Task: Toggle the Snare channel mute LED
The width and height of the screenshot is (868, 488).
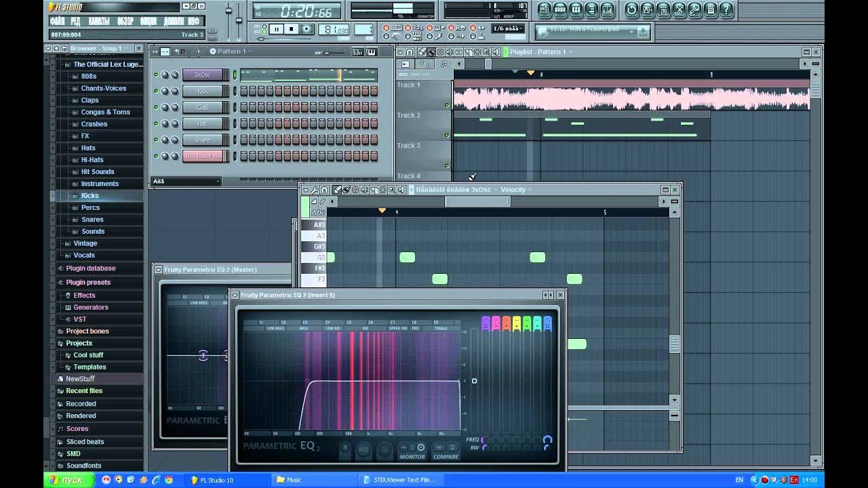Action: pos(156,140)
